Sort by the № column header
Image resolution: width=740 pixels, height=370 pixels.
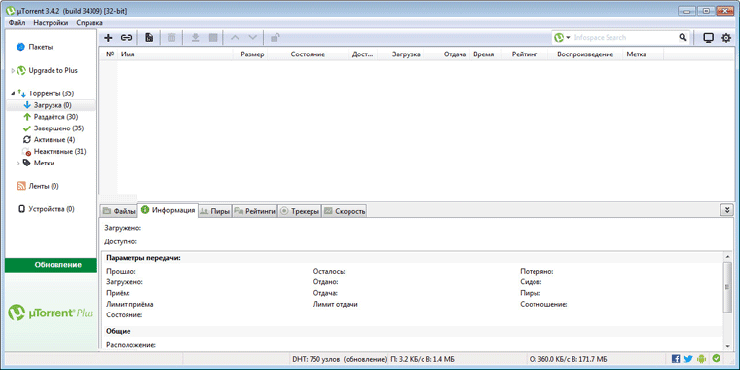coord(110,54)
